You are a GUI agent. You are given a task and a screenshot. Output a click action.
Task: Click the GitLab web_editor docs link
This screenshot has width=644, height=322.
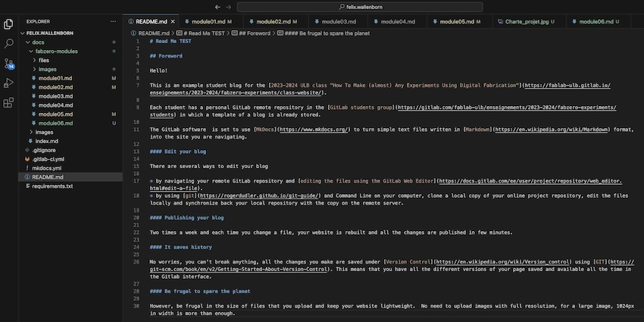click(x=530, y=181)
